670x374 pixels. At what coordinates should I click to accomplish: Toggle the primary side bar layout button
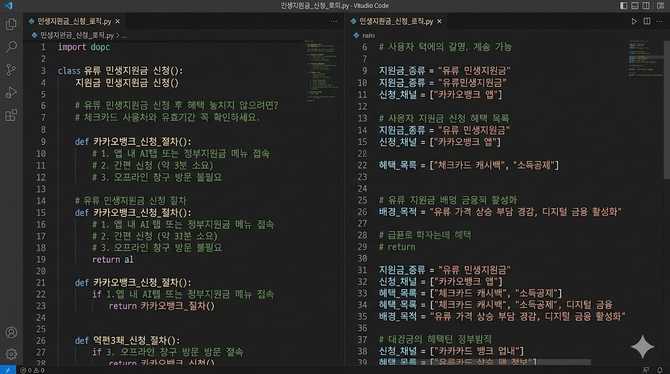[623, 6]
